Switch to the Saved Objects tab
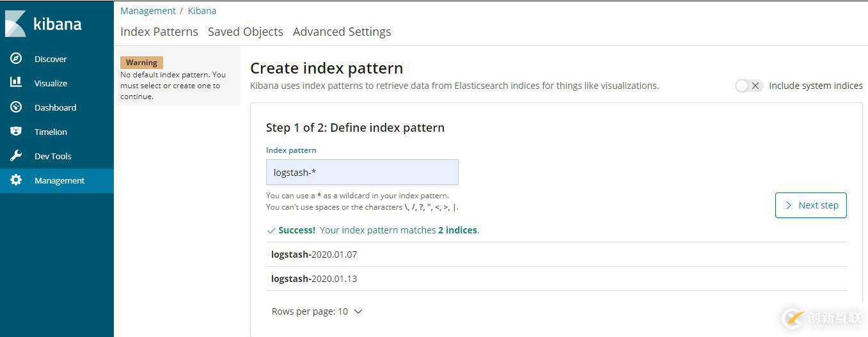Viewport: 868px width, 337px height. coord(246,32)
